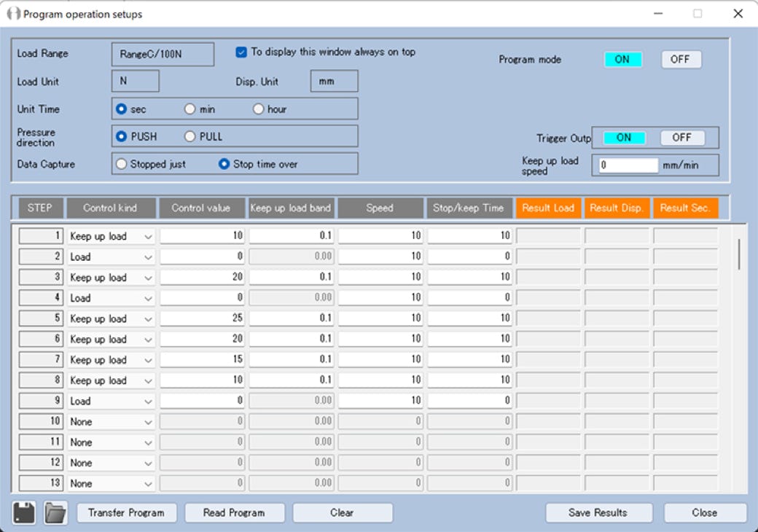This screenshot has height=532, width=758.
Task: Edit control value for step 7
Action: [x=203, y=359]
